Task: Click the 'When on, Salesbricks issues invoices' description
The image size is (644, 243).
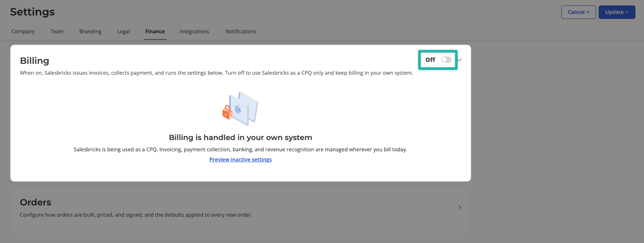Action: [216, 73]
